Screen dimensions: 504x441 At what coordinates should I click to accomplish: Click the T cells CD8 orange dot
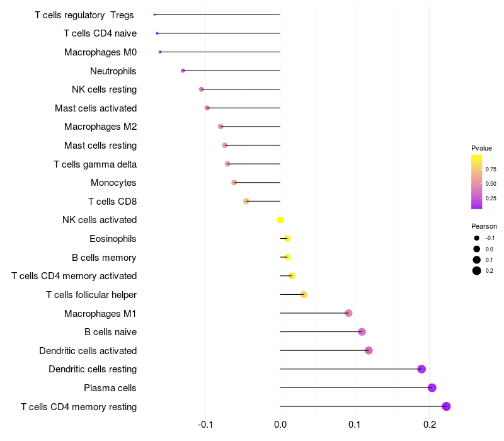[246, 201]
